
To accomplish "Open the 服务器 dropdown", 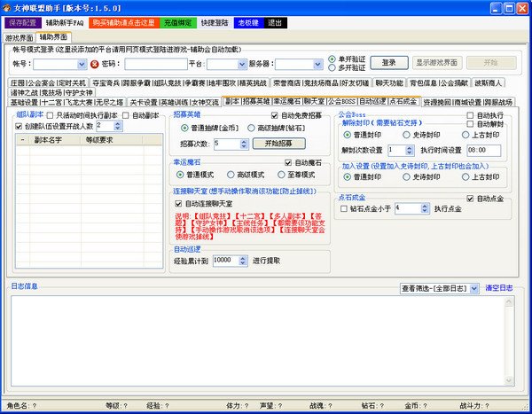I will tap(317, 64).
